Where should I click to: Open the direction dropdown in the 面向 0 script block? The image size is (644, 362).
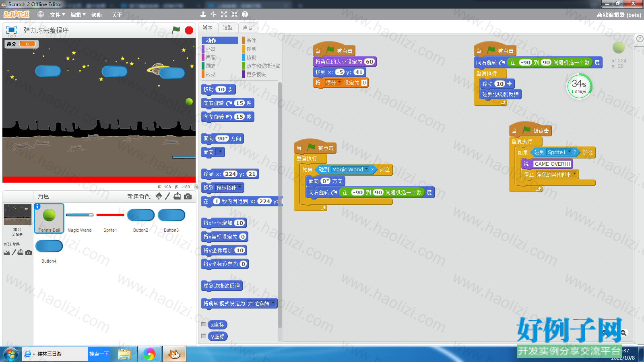(x=328, y=181)
